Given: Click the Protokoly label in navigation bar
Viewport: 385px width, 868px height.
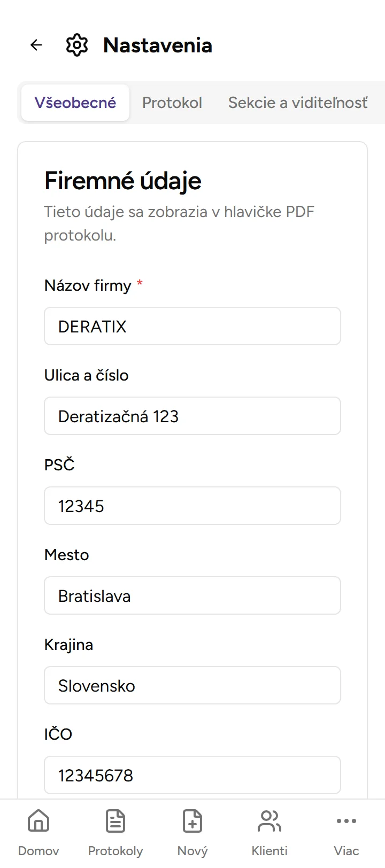Looking at the screenshot, I should (x=115, y=851).
